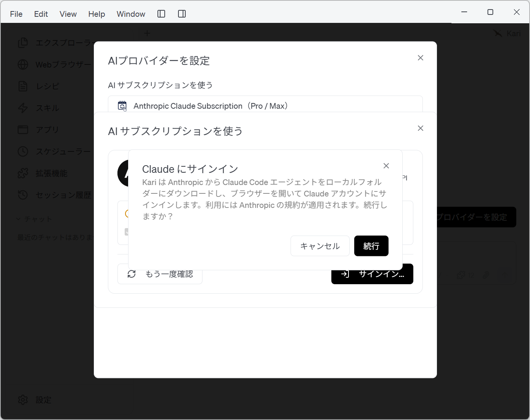Click the plus new tab icon
Screen dimensions: 530x420
147,33
